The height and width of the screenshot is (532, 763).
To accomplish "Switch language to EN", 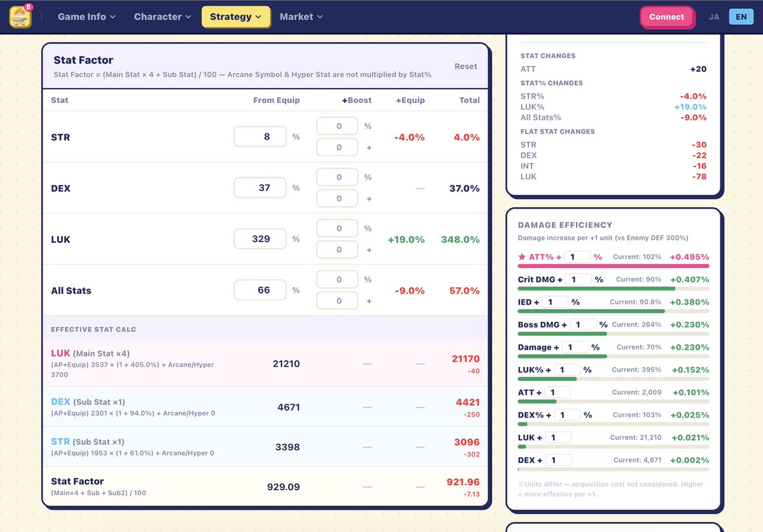I will point(741,17).
